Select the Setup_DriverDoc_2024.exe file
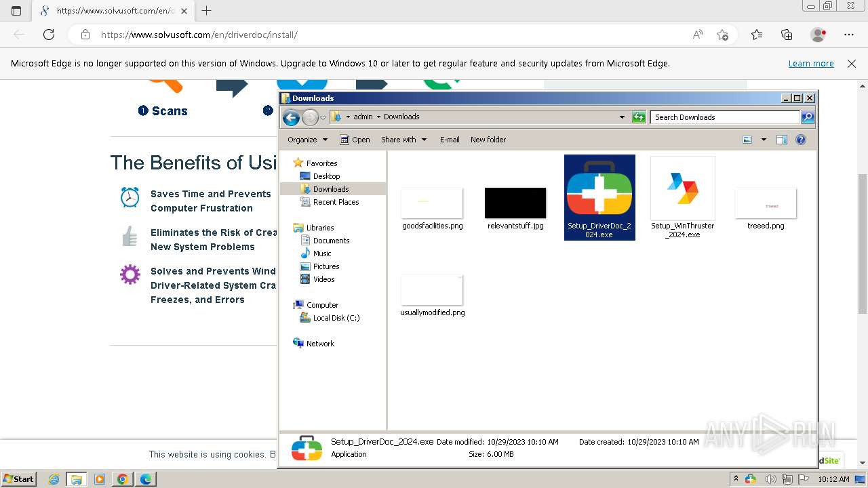The height and width of the screenshot is (488, 868). 599,197
